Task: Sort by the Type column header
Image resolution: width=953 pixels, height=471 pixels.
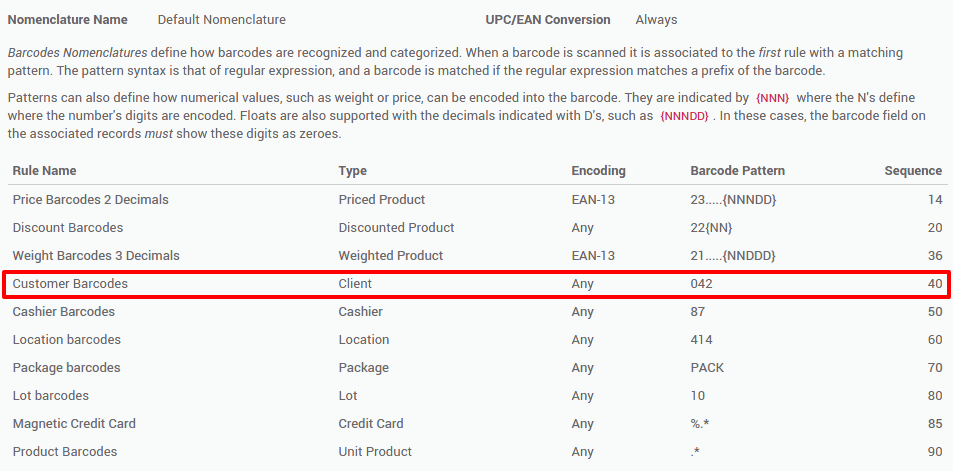Action: tap(353, 171)
